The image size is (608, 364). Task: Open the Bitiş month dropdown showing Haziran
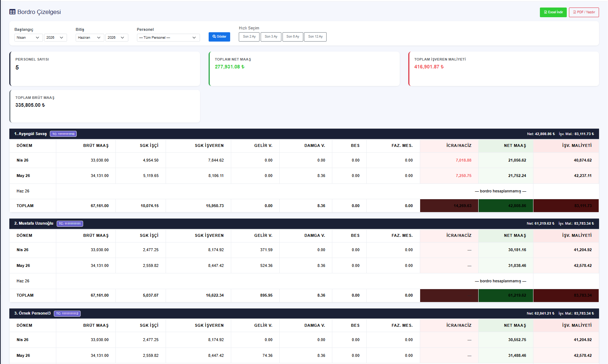click(90, 38)
